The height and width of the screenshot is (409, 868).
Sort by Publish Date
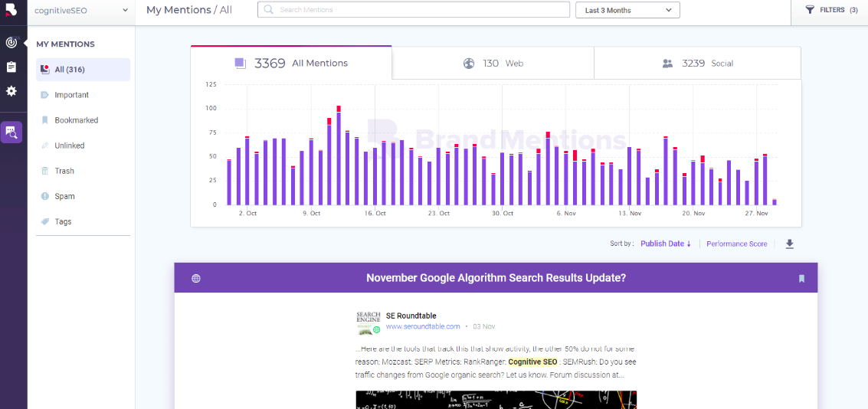click(666, 244)
